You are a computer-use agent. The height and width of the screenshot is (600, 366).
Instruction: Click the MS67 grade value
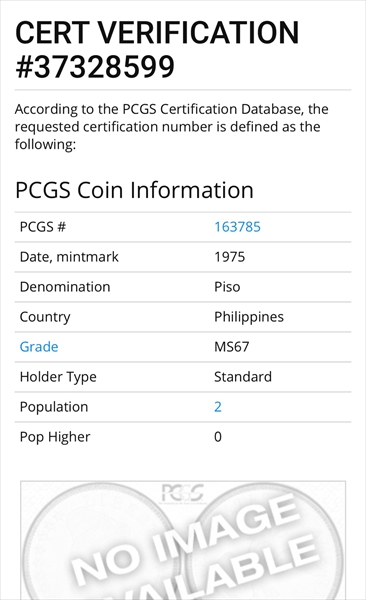click(232, 347)
